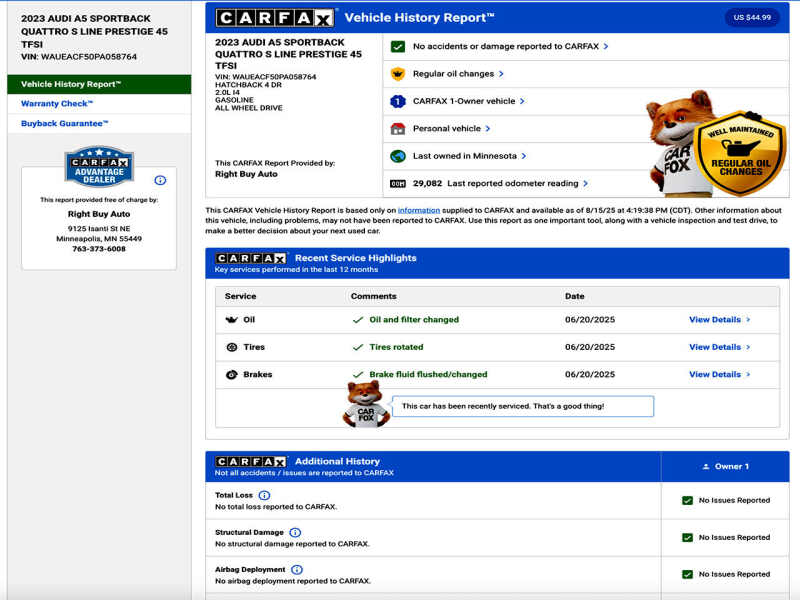This screenshot has width=800, height=600.
Task: Click the odometer icon beside 29,082
Action: [398, 184]
